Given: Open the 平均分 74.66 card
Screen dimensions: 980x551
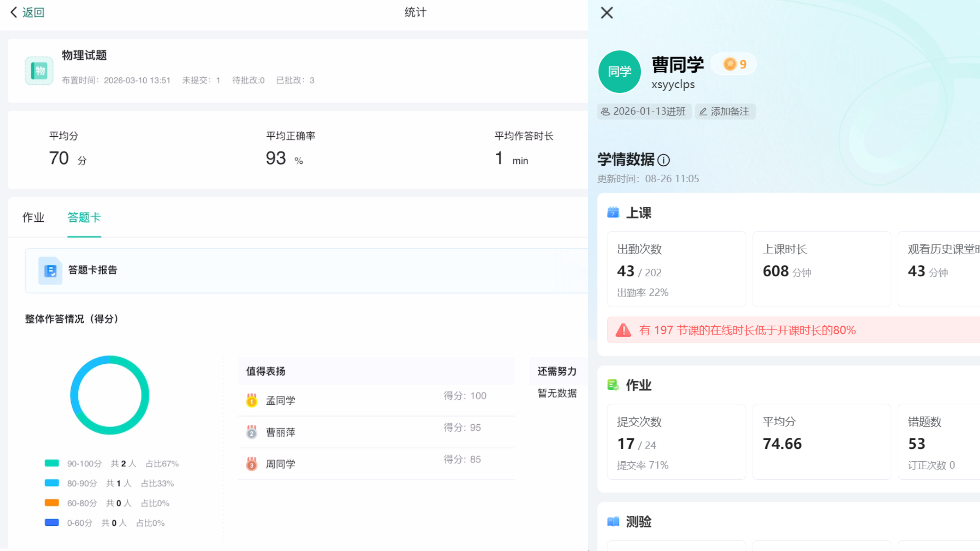Looking at the screenshot, I should (x=822, y=442).
